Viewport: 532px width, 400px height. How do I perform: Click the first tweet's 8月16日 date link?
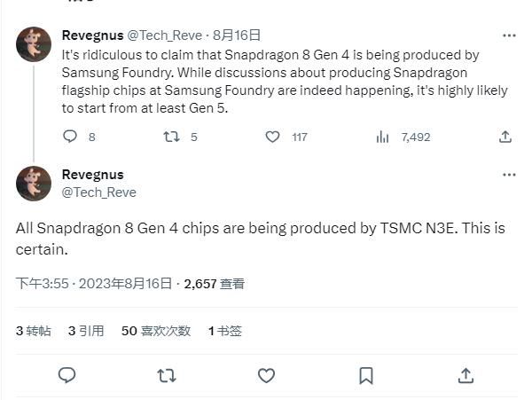click(237, 35)
